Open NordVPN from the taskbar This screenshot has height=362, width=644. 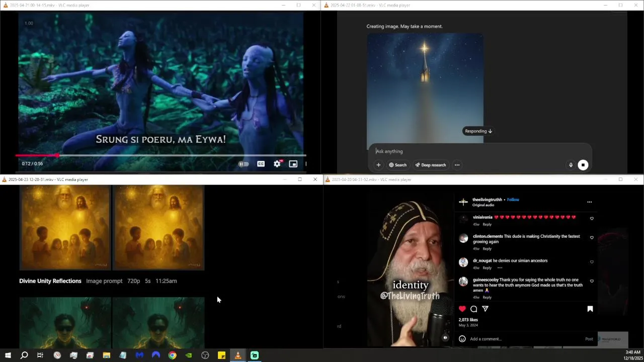click(x=156, y=355)
